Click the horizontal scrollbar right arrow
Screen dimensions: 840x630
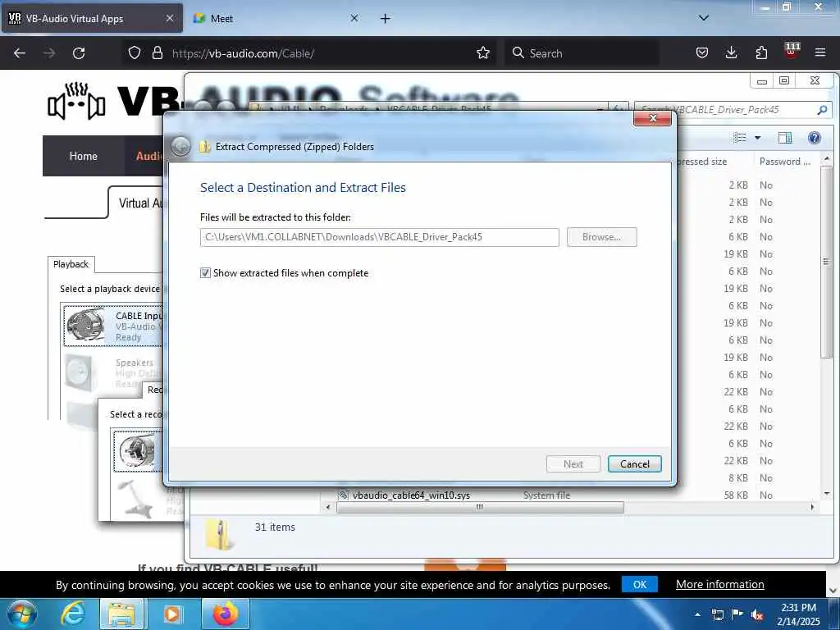click(812, 507)
